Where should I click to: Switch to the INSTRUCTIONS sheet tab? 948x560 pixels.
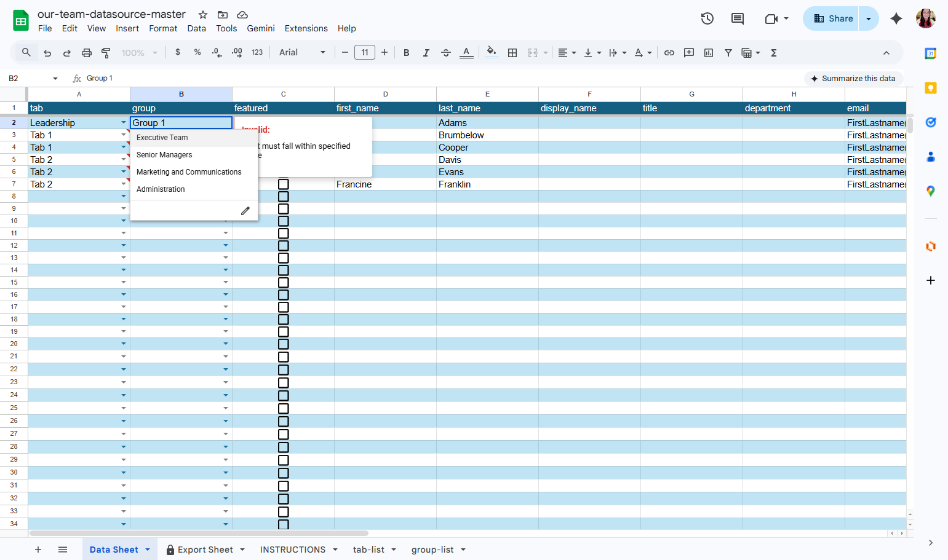pos(293,550)
